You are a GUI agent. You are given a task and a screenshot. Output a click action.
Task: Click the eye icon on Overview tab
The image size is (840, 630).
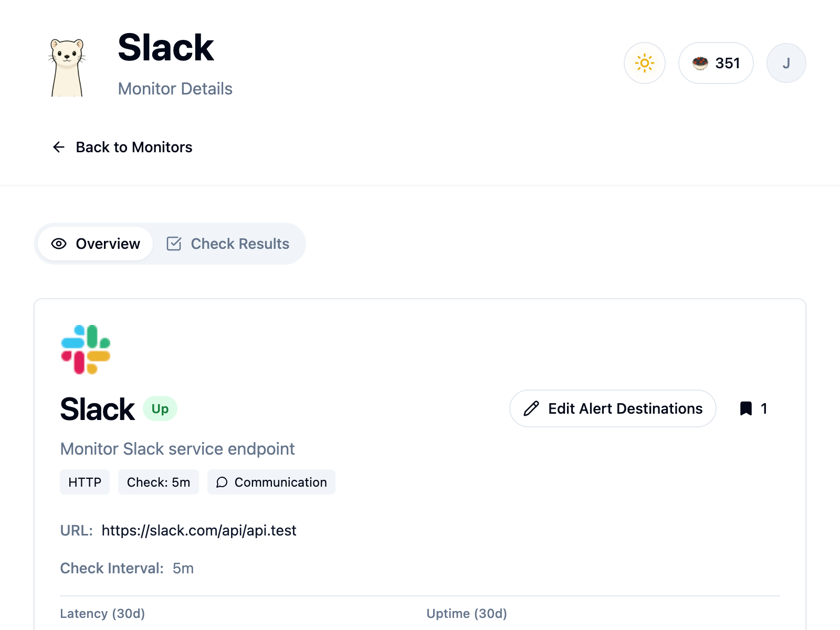[x=59, y=244]
